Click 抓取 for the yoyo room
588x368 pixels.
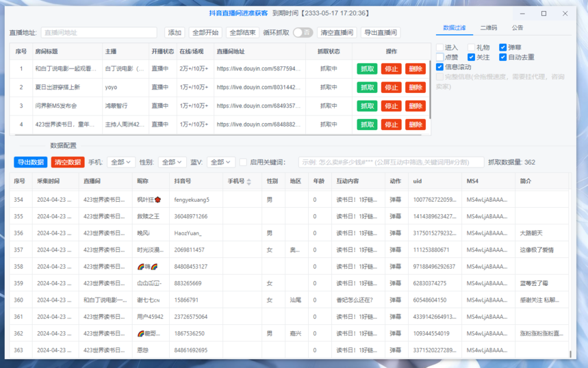tap(367, 88)
